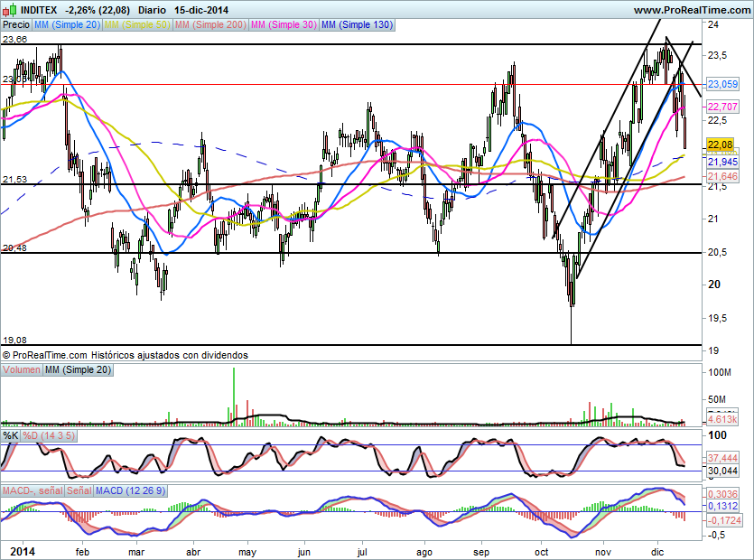Click the jun month axis label

pos(304,552)
